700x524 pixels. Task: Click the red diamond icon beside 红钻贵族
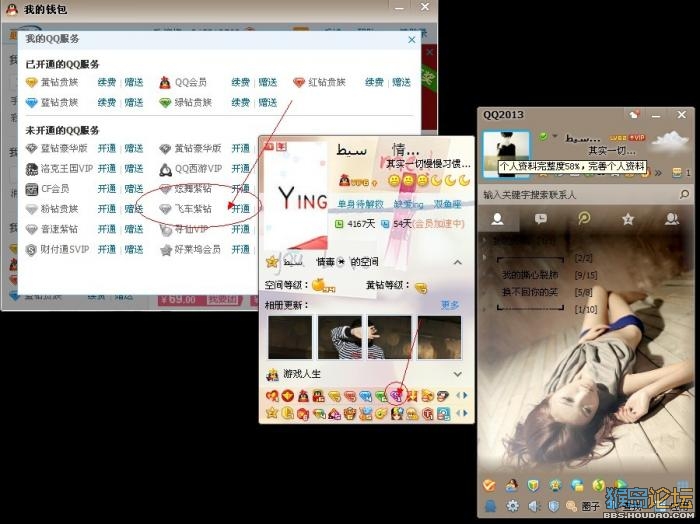(299, 83)
